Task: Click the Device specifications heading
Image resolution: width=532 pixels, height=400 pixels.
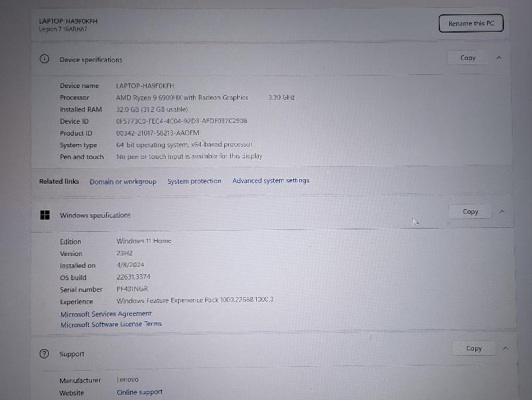Action: tap(91, 60)
